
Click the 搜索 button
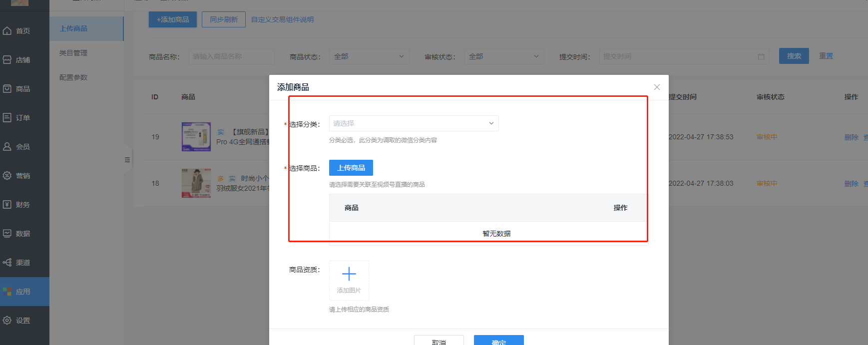click(794, 56)
